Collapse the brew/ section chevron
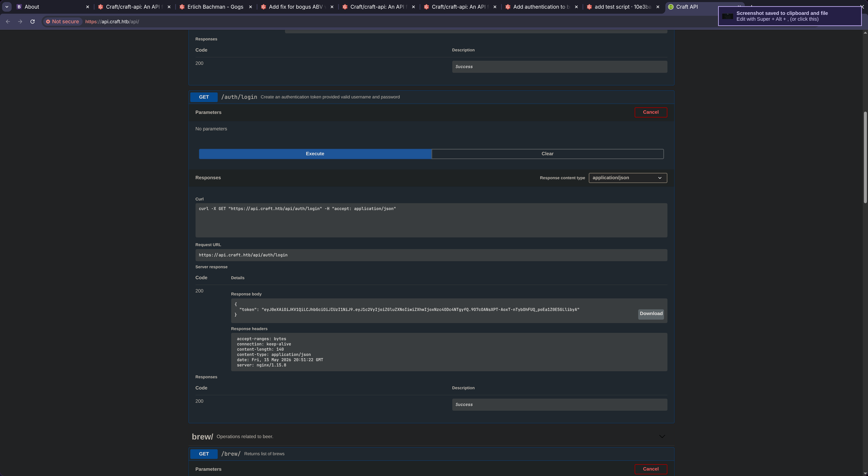 [662, 436]
